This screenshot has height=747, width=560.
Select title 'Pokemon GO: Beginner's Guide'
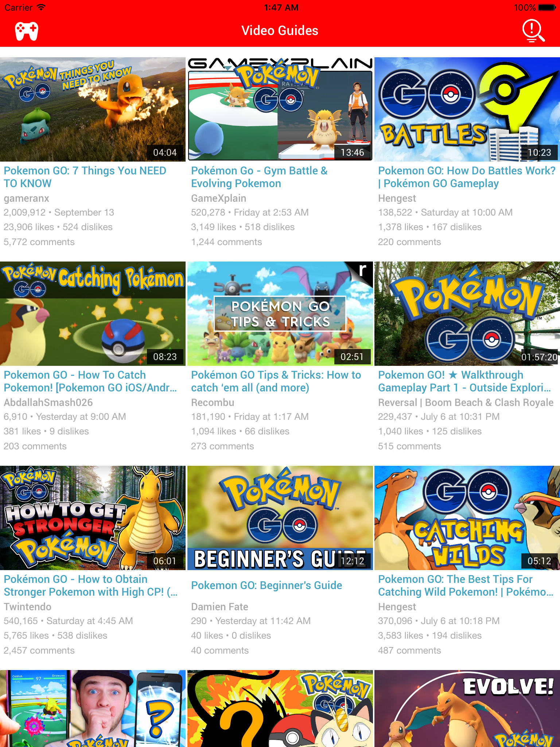click(267, 585)
